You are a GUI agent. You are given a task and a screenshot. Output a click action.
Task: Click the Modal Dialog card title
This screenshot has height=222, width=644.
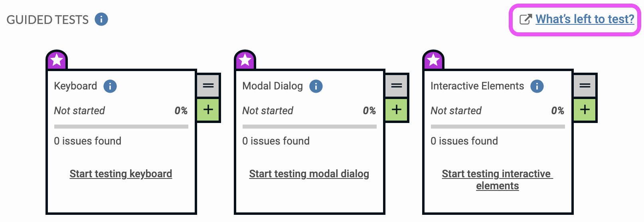coord(273,86)
